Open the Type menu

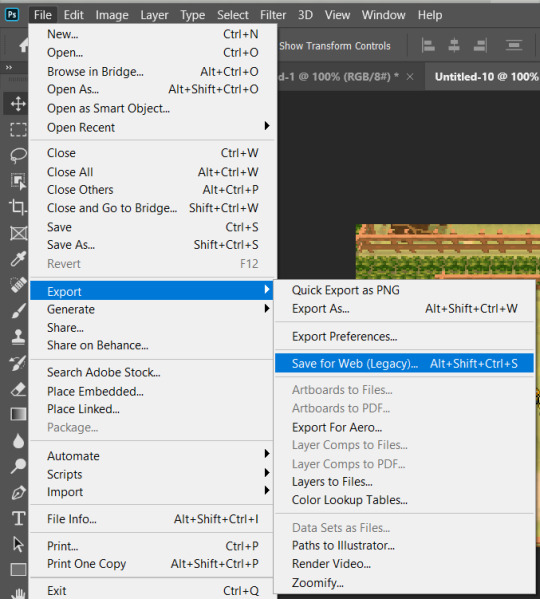tap(192, 15)
